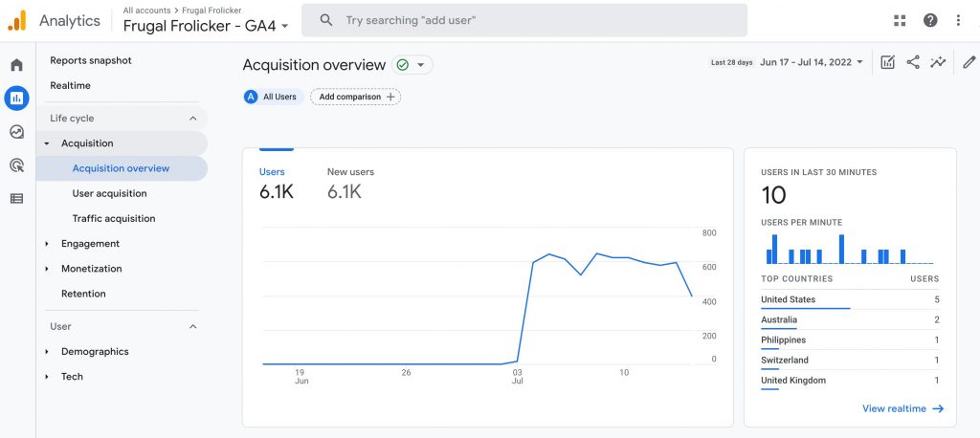Click the All Users 'A' badge
This screenshot has width=980, height=438.
click(252, 97)
